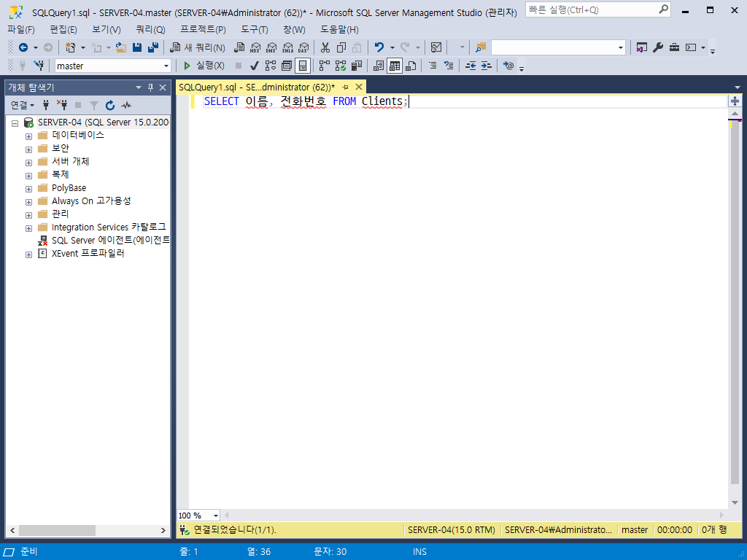Cut the selection with the scissors icon
Viewport: 747px width, 560px height.
pos(325,47)
